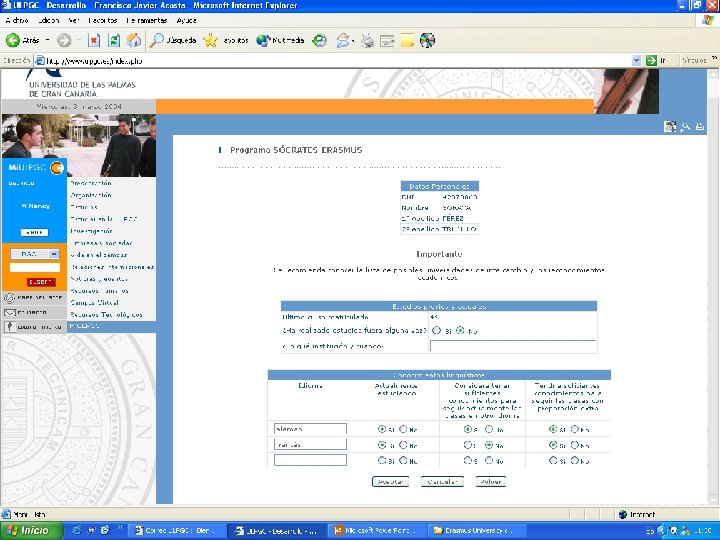Select Sí for extra preparation in empty language row
Screen dimensions: 720x540
[553, 460]
